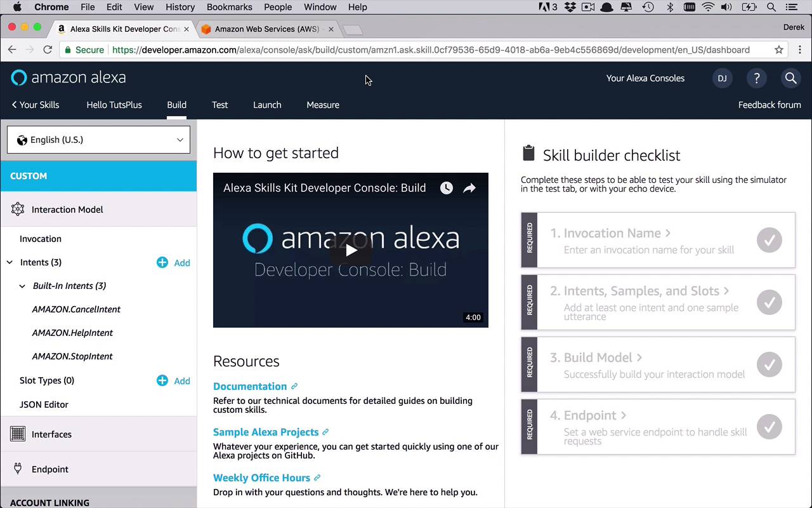Click the CUSTOM section header
Screen dimensions: 812x508
98,176
